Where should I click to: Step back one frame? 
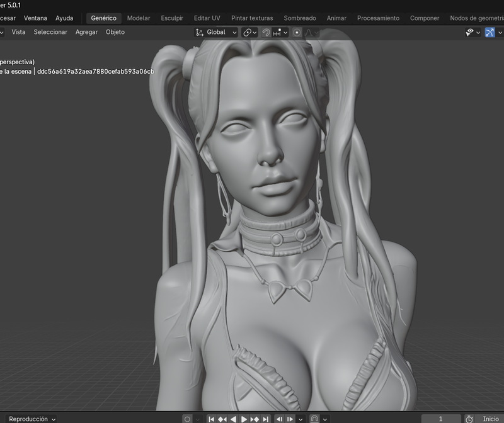[279, 419]
